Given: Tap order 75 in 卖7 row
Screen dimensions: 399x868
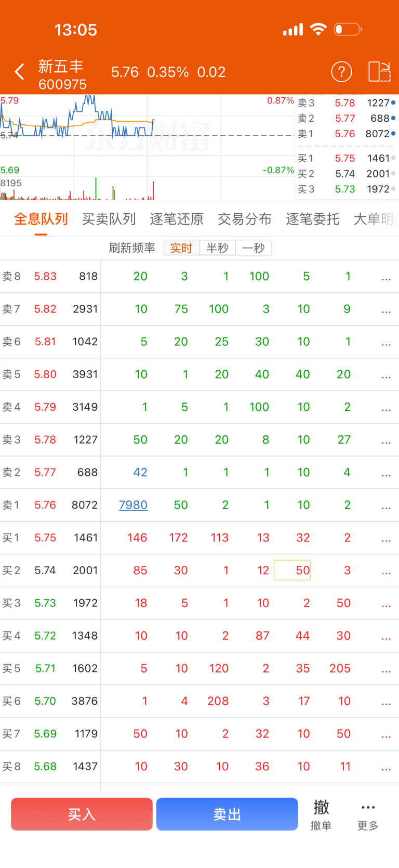Looking at the screenshot, I should [x=181, y=309].
